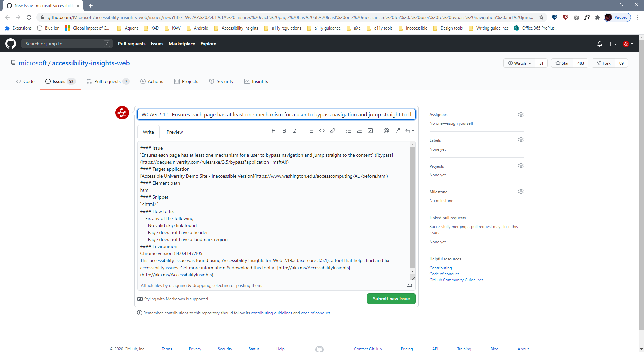644x352 pixels.
Task: Add a numbered list
Action: (359, 131)
